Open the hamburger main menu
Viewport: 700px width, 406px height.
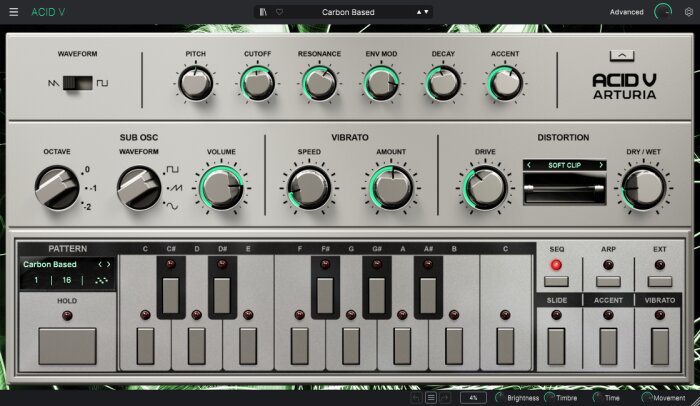click(x=14, y=12)
